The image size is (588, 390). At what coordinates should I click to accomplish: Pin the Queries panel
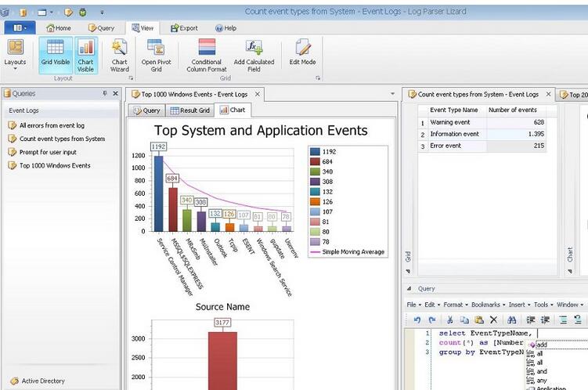pyautogui.click(x=105, y=93)
